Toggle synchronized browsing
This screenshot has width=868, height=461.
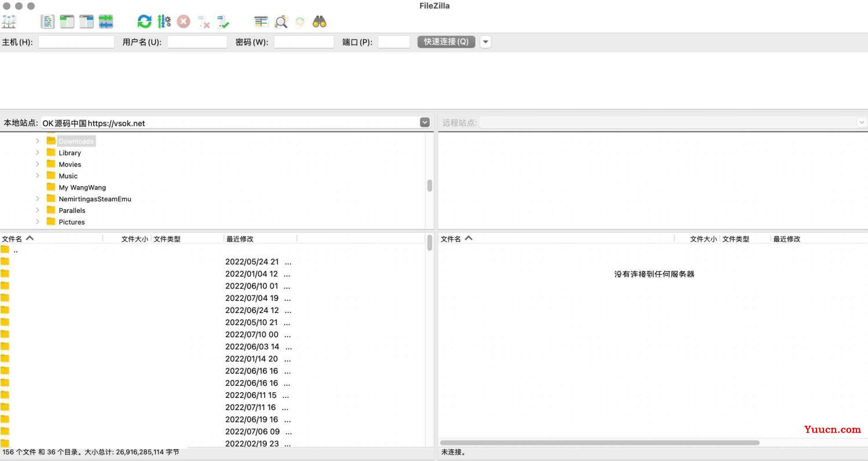pyautogui.click(x=300, y=22)
